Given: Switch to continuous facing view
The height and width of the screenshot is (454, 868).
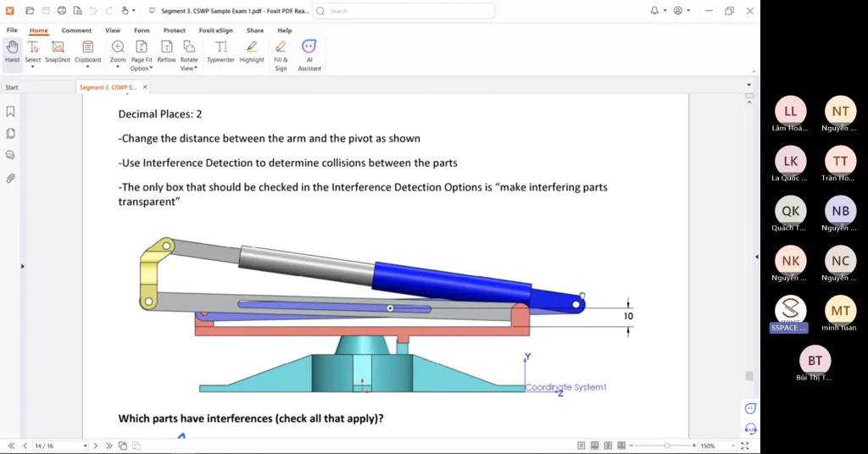Looking at the screenshot, I should pyautogui.click(x=621, y=446).
